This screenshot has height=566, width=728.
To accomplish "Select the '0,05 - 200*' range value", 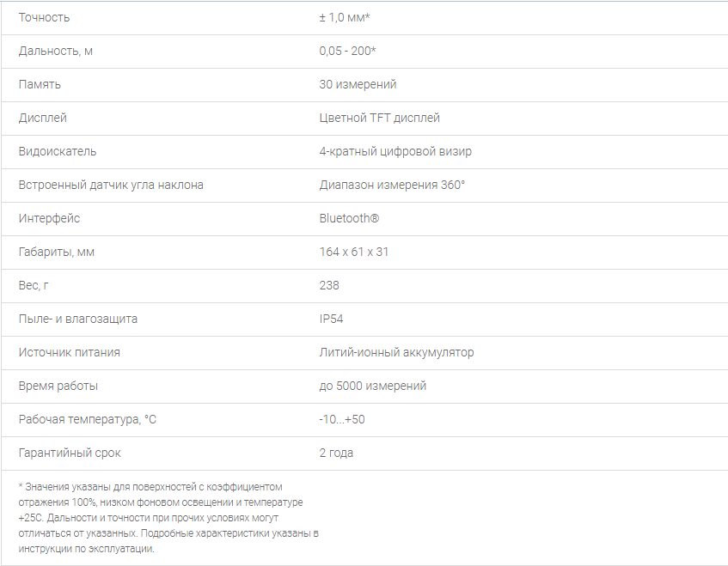I will coord(347,51).
